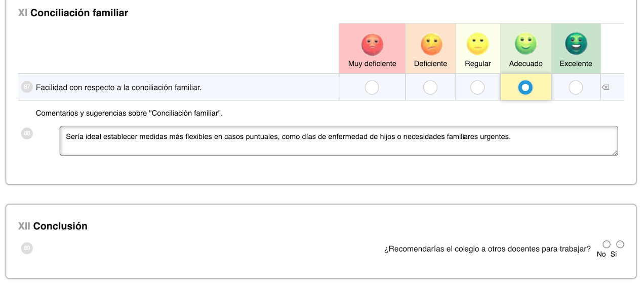
Task: Clear the answer with the erase icon
Action: (x=606, y=87)
